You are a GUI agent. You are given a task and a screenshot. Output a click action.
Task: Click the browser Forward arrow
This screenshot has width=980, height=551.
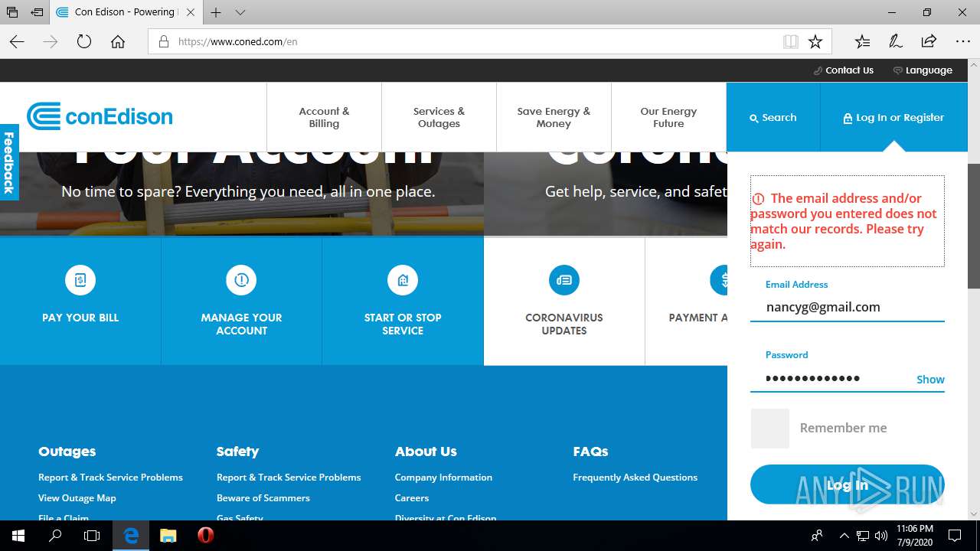[x=51, y=42]
